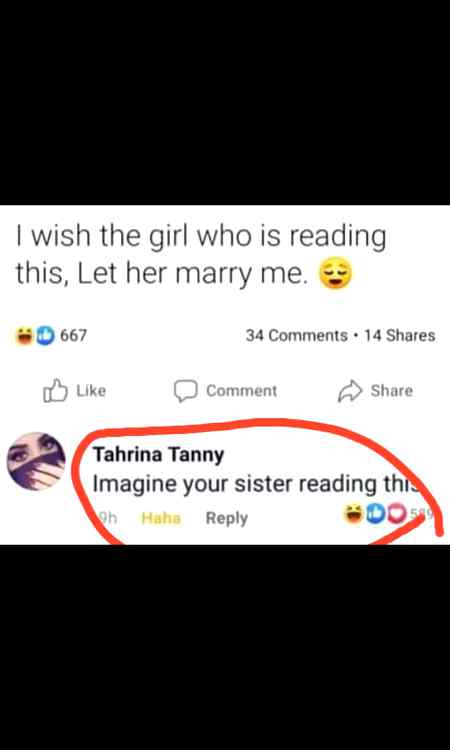
Task: Select the Share text button
Action: click(x=392, y=391)
